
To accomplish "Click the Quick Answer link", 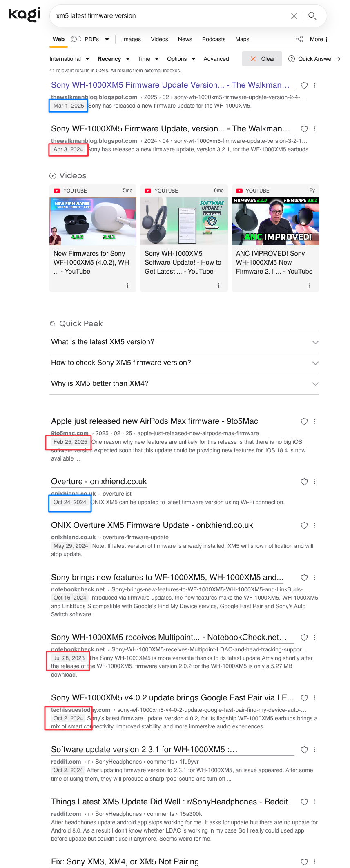I will tap(314, 59).
